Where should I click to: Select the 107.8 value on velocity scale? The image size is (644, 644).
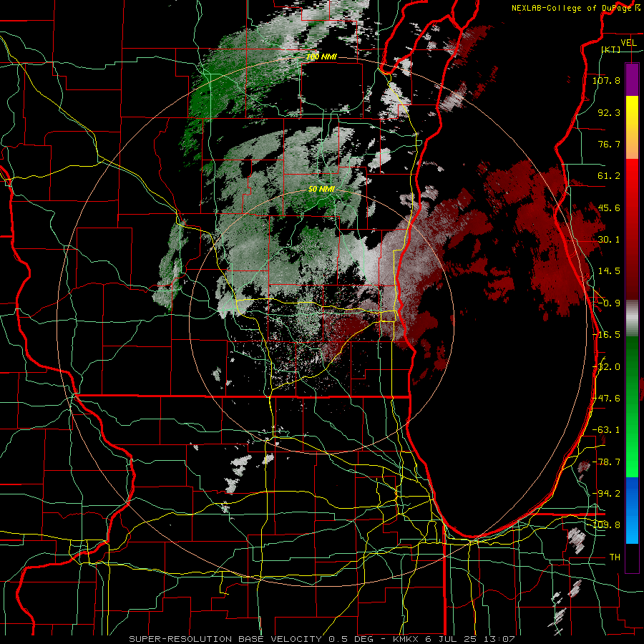coord(606,80)
